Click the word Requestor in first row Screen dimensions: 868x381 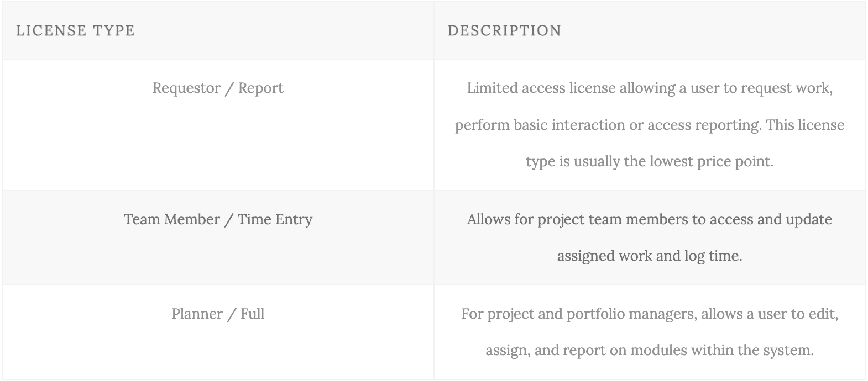pos(186,88)
